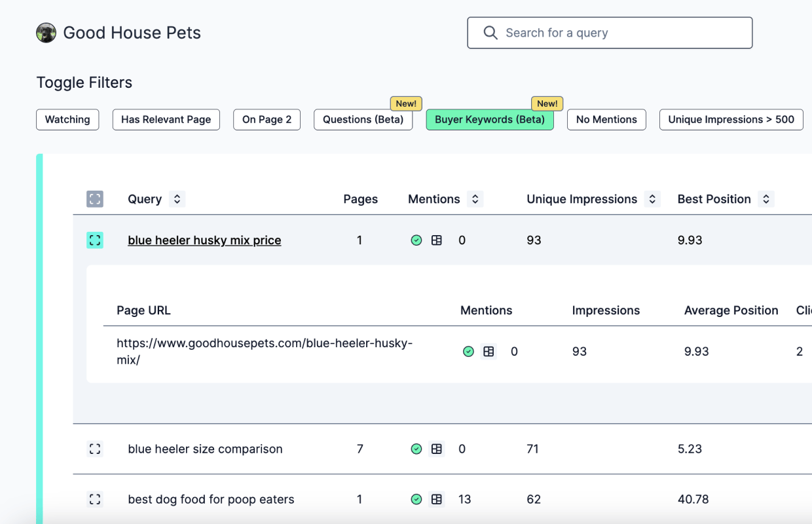
Task: Click the teal expand icon on the highlighted row
Action: 95,240
